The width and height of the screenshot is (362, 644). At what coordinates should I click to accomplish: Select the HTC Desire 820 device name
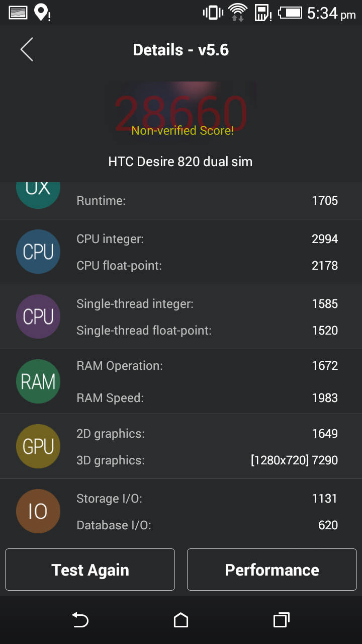[181, 162]
